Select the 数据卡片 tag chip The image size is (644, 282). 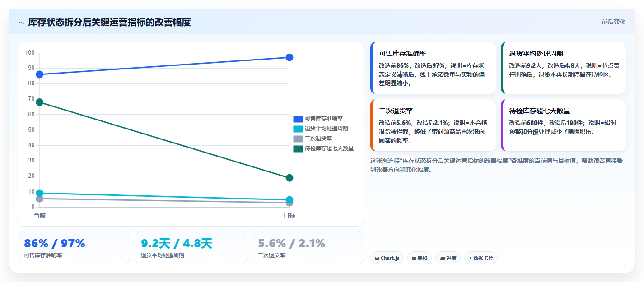coord(481,258)
